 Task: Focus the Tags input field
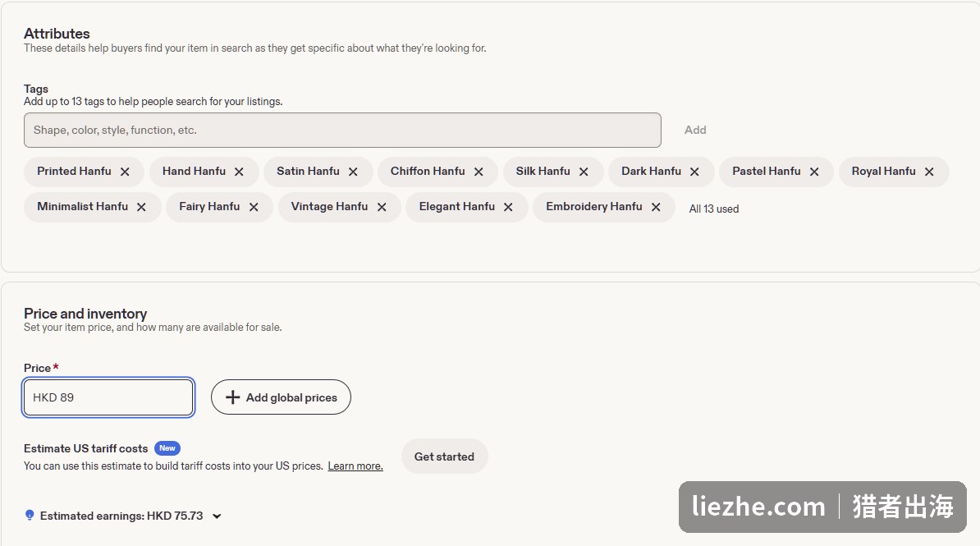point(342,130)
